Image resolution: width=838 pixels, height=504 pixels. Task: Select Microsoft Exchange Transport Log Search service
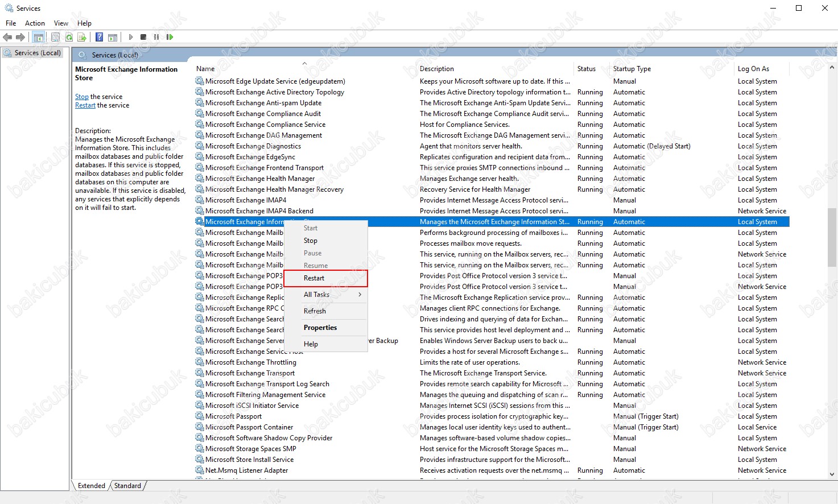coord(492,384)
